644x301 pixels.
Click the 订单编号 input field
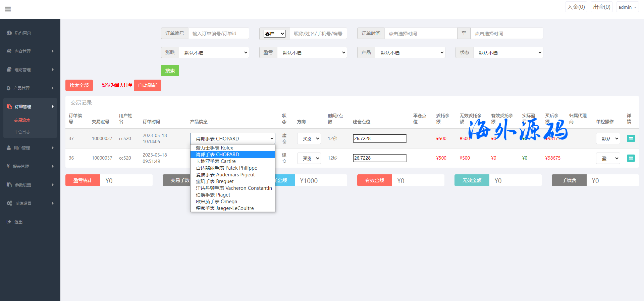point(218,34)
